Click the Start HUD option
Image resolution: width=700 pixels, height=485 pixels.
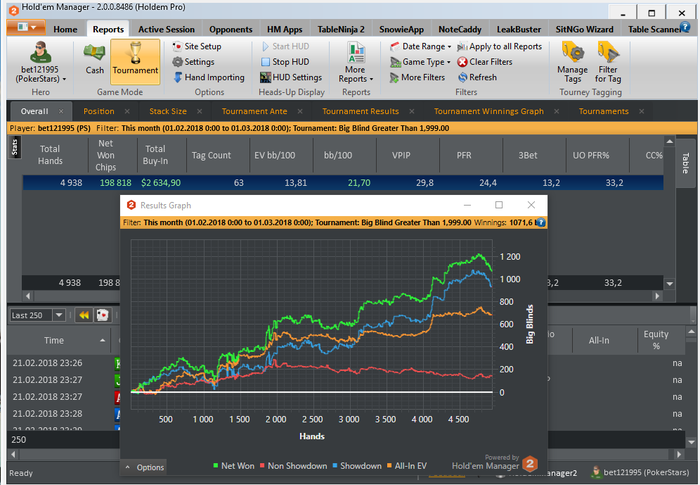click(286, 46)
